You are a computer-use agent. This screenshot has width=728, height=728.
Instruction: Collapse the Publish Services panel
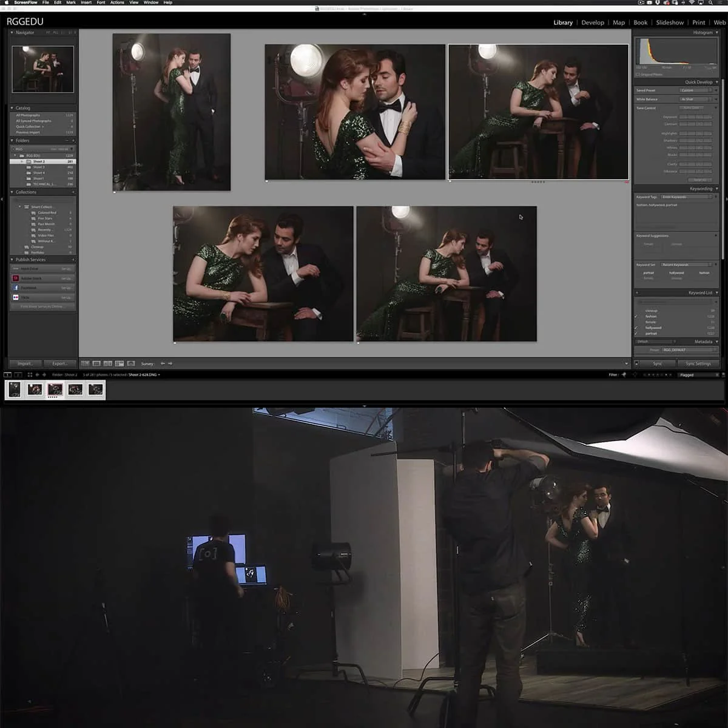click(x=12, y=259)
